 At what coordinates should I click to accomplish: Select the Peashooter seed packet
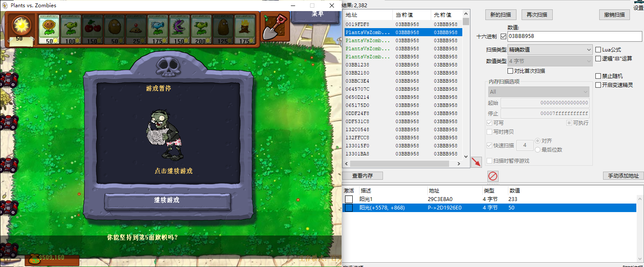(71, 29)
